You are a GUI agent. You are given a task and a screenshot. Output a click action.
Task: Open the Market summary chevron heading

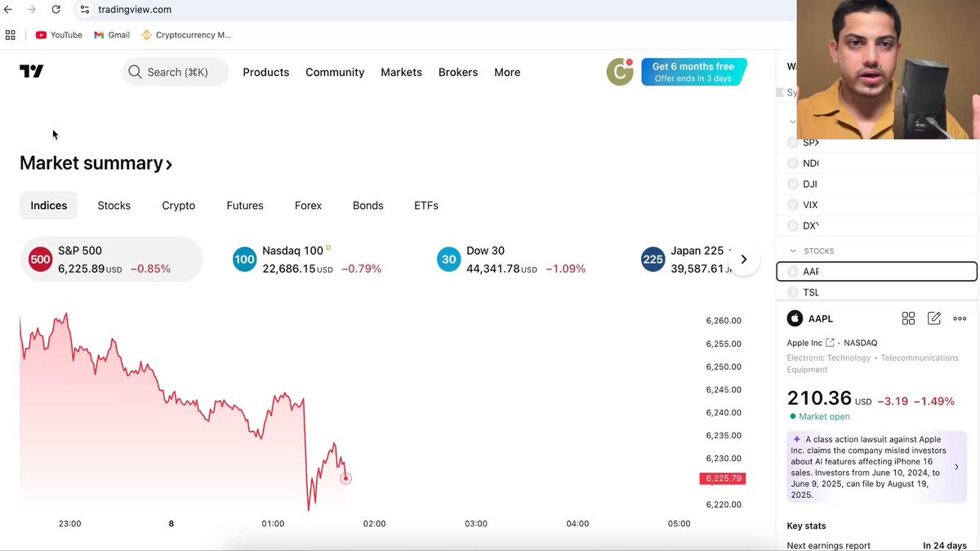click(96, 163)
